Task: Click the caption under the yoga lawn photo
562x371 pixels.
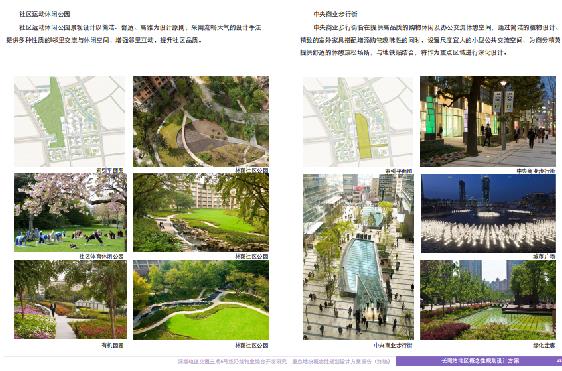Action: tap(101, 256)
